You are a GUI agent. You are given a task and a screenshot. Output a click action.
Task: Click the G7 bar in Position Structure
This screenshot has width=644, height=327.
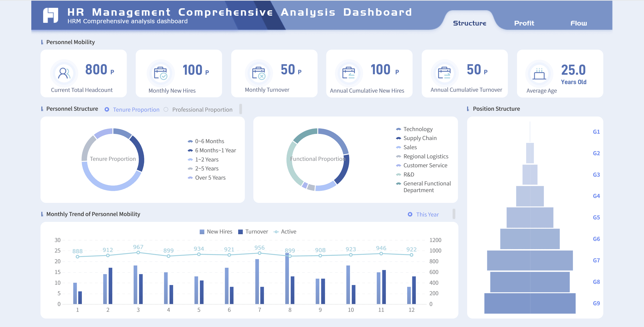[530, 260]
